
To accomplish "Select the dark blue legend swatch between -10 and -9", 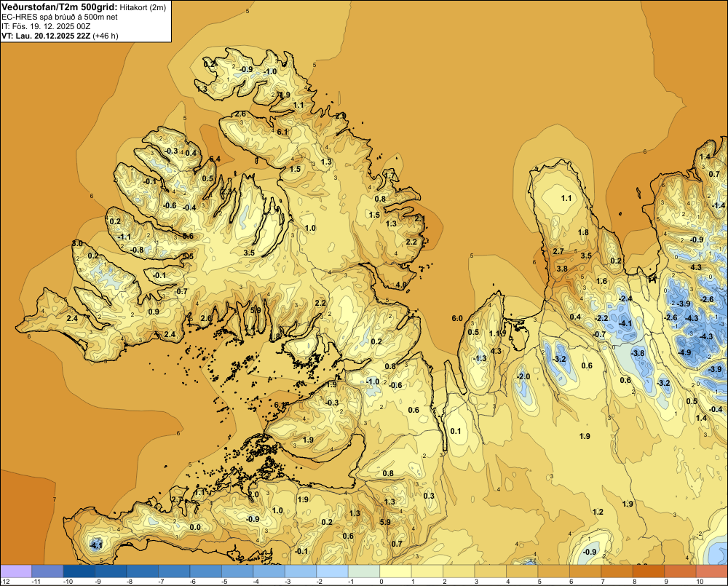I will (79, 571).
